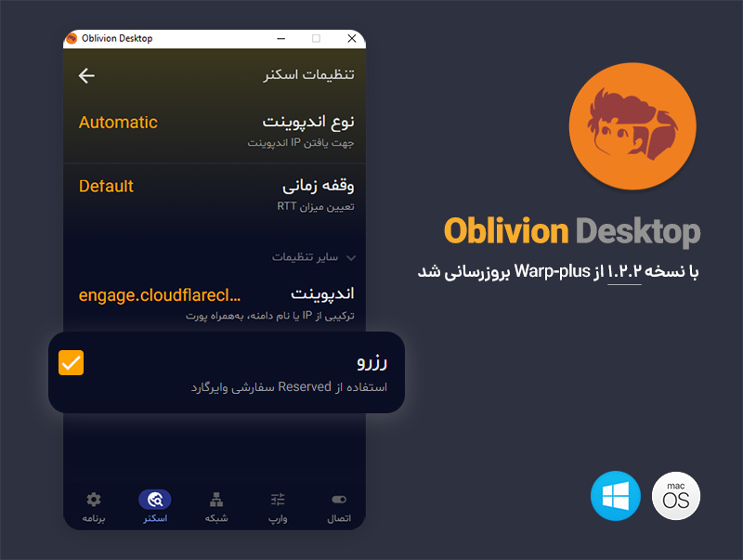This screenshot has width=743, height=560.
Task: Open the Default RTT interval selector
Action: [106, 186]
